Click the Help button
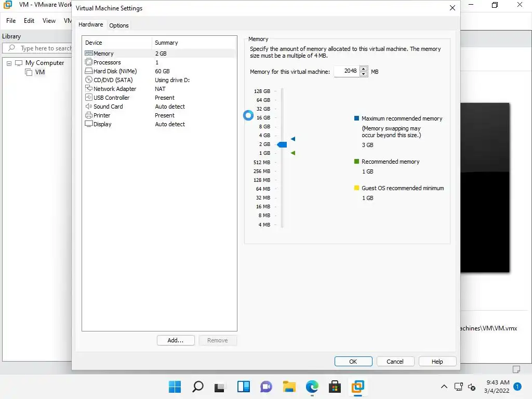532x399 pixels. click(437, 362)
